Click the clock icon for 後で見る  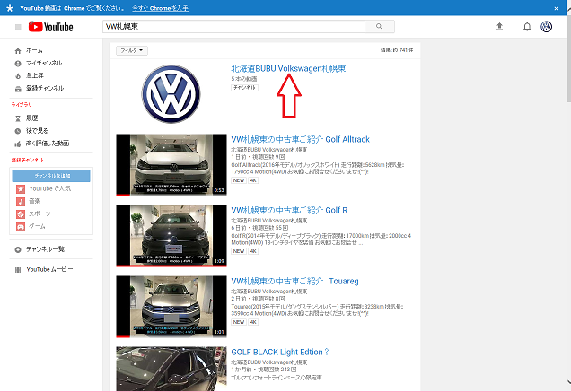[18, 131]
